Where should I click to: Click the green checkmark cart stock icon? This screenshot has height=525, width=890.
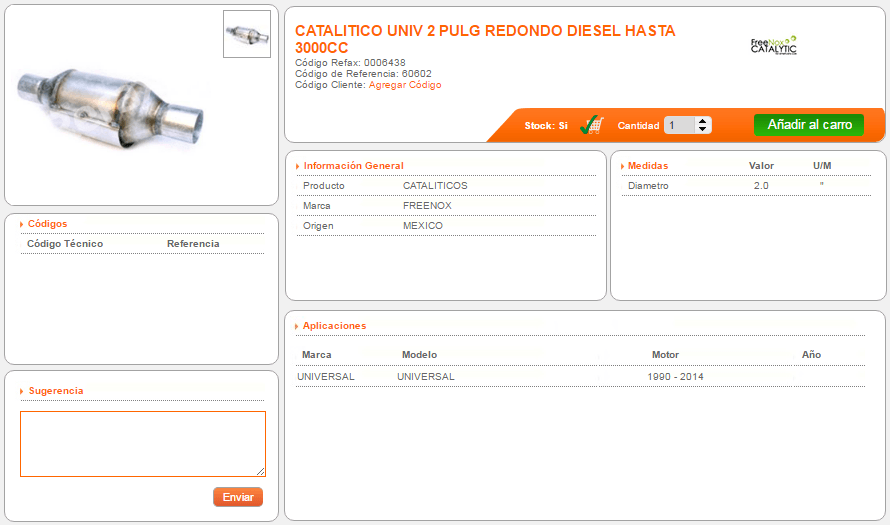point(591,125)
